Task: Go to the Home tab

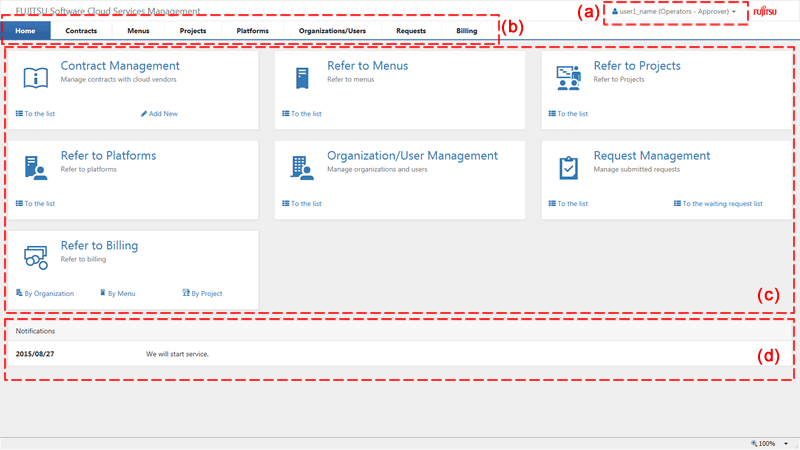Action: coord(25,31)
